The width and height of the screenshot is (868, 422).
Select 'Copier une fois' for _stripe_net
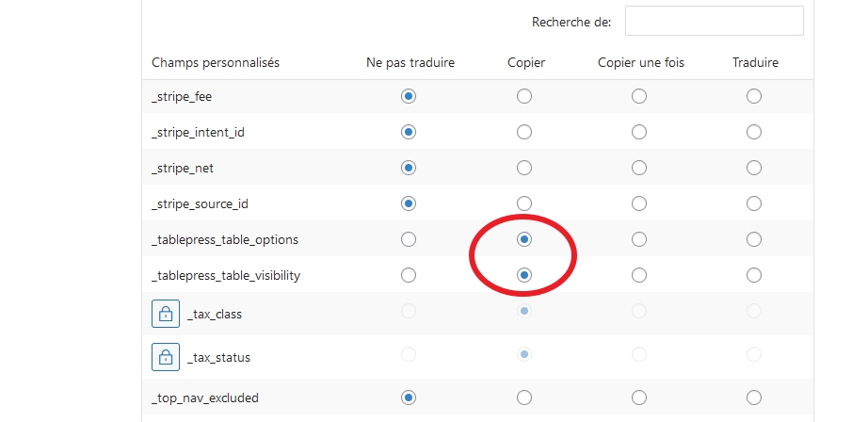639,168
